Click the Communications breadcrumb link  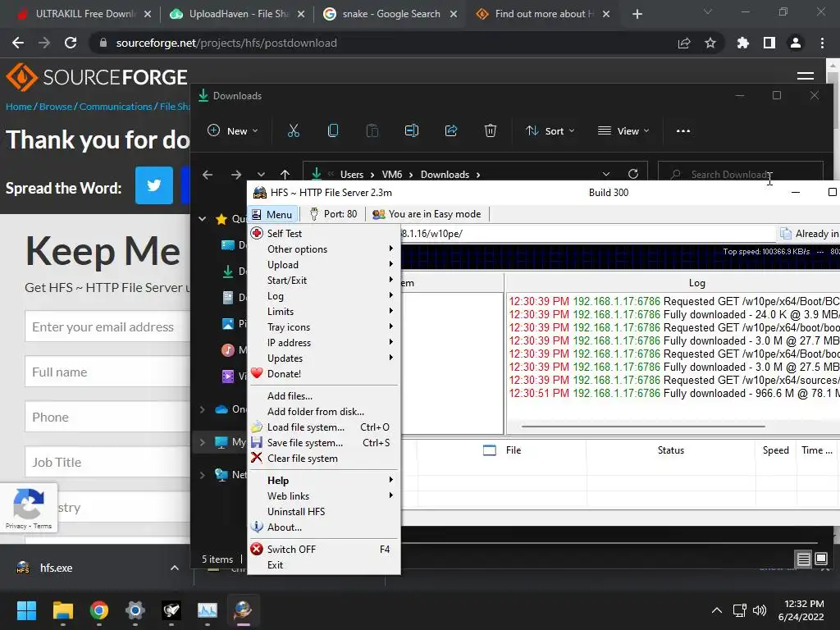(115, 107)
